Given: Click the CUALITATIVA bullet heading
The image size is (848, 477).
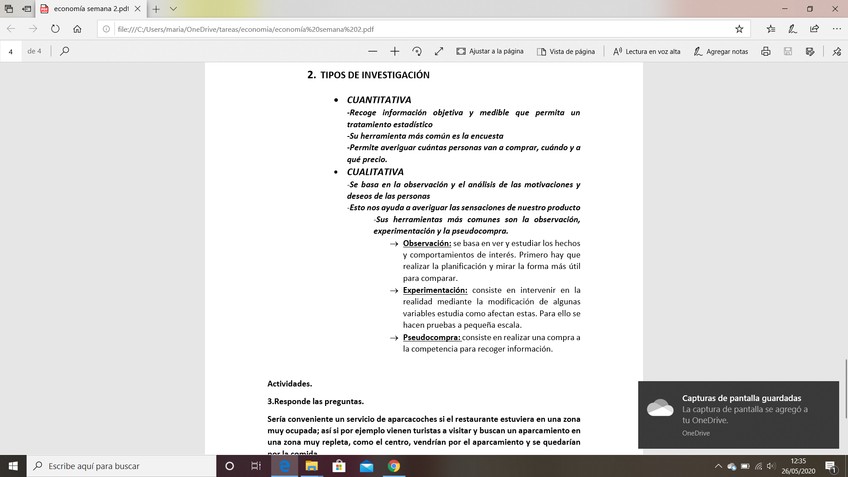Looking at the screenshot, I should pyautogui.click(x=375, y=172).
